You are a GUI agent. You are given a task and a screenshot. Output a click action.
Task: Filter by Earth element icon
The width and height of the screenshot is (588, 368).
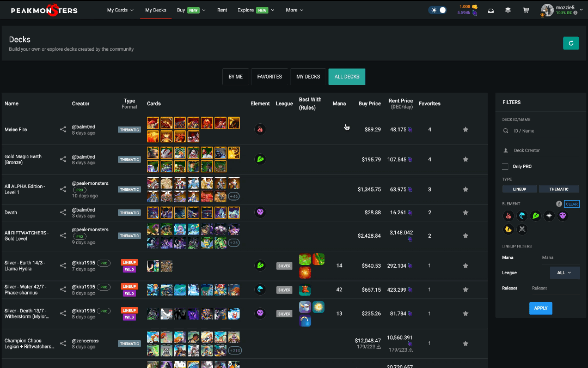pos(536,216)
